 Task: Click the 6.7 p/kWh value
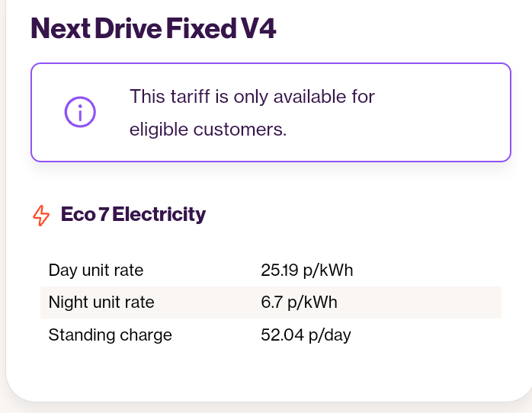pos(299,302)
